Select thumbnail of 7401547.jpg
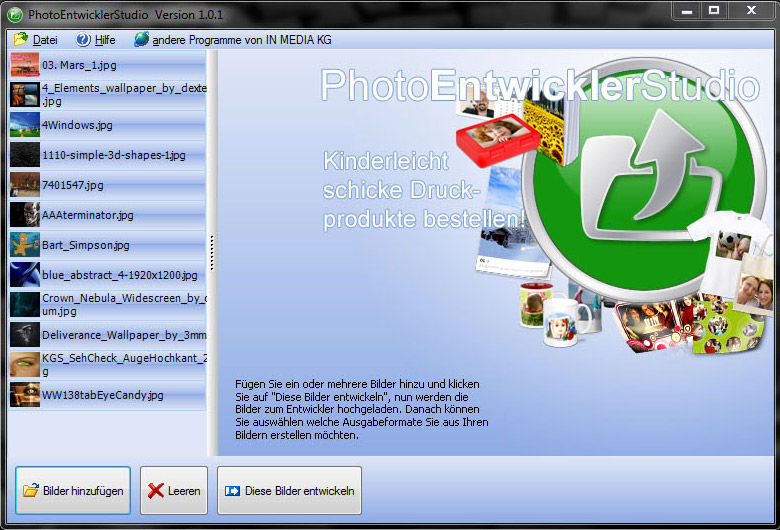The width and height of the screenshot is (780, 530). point(24,185)
